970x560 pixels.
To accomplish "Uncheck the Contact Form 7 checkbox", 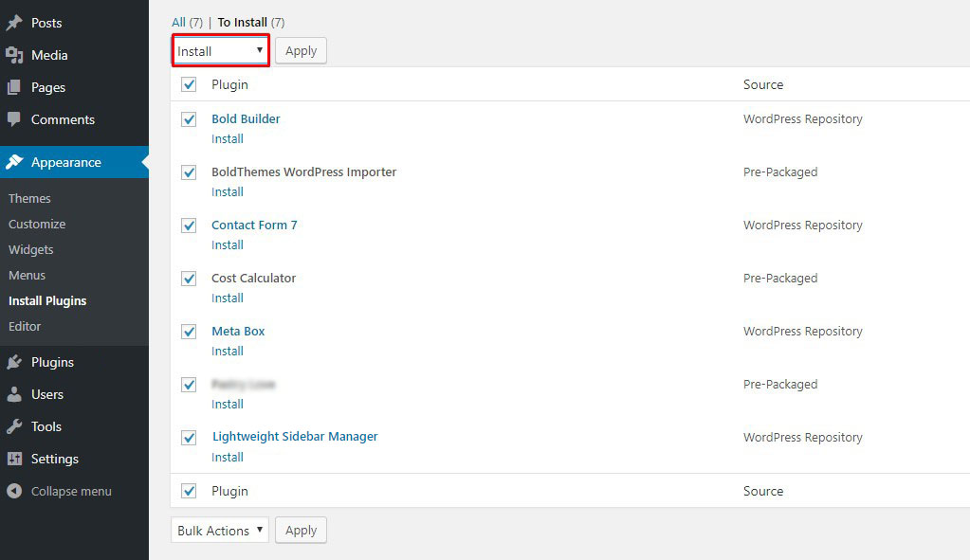I will (x=189, y=225).
